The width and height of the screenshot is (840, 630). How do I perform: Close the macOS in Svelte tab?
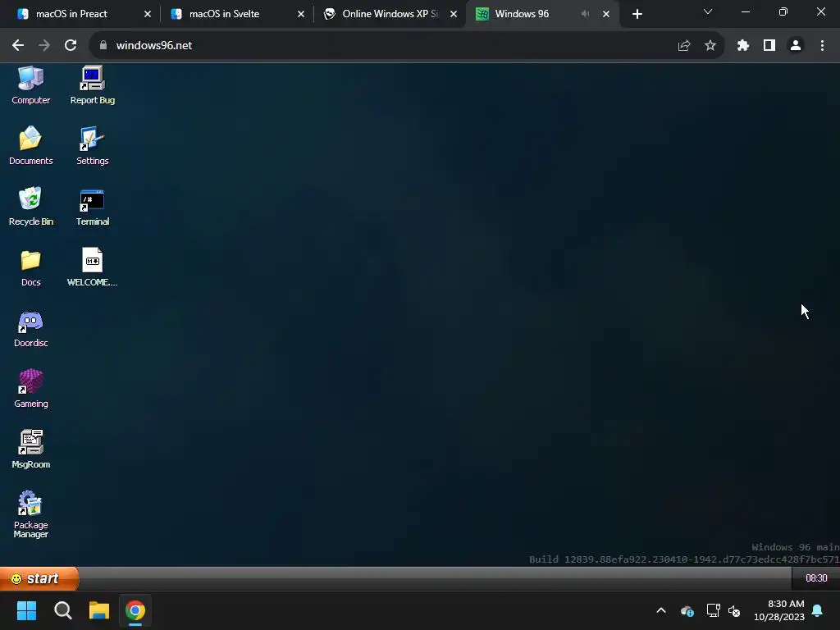tap(300, 14)
